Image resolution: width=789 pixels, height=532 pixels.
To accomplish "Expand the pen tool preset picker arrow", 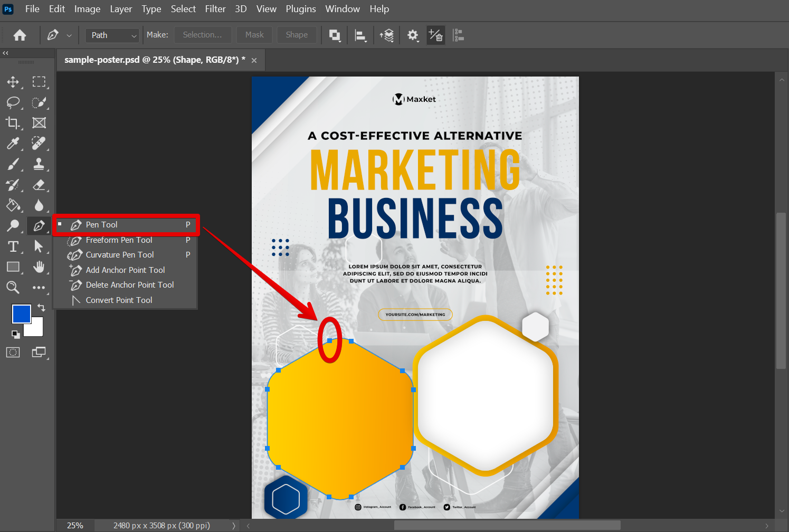I will tap(69, 35).
